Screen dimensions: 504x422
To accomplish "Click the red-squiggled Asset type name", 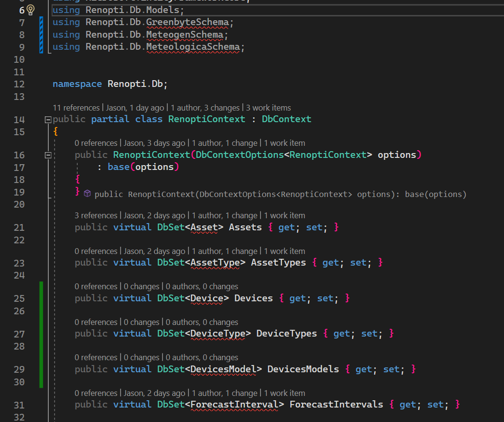I will (x=204, y=227).
